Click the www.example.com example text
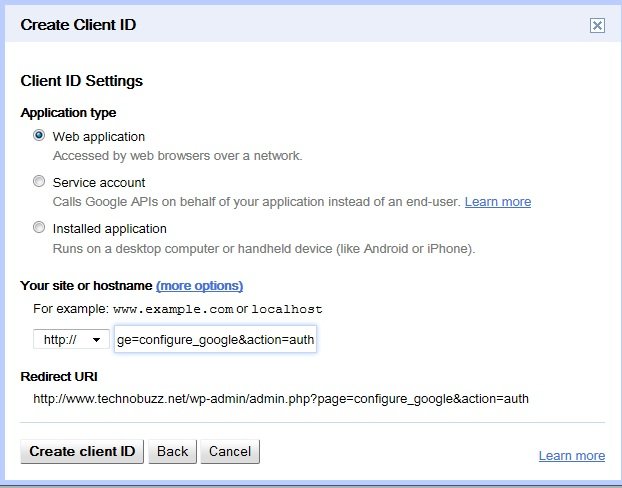622x488 pixels. point(173,309)
